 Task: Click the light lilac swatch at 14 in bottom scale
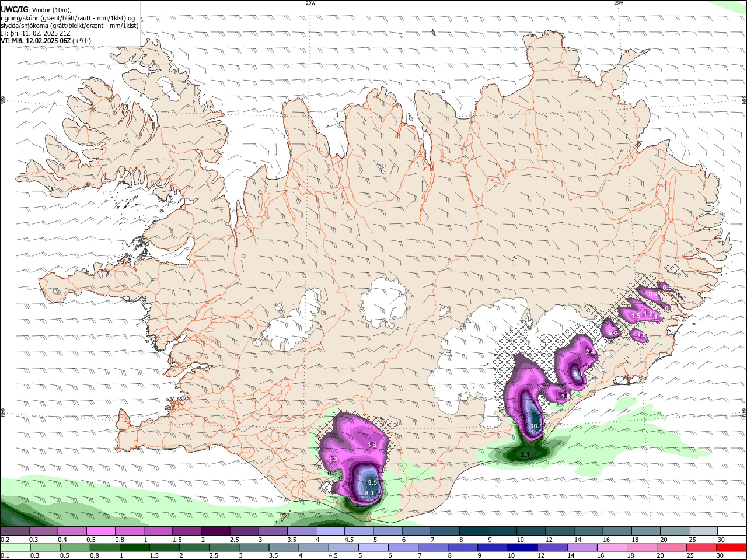(581, 548)
